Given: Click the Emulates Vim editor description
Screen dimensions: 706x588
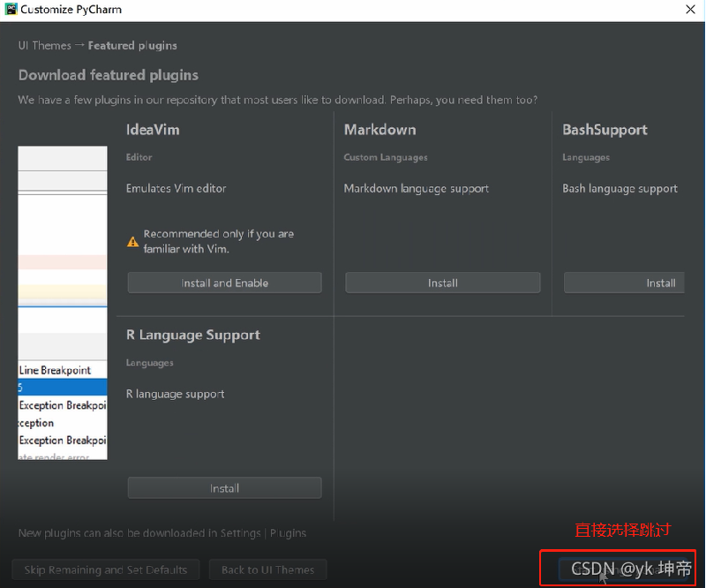Looking at the screenshot, I should [x=176, y=188].
